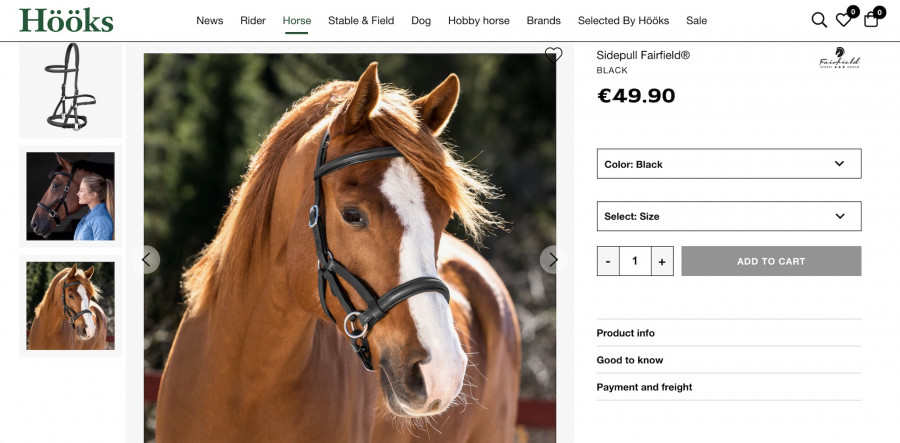Open the Stable & Field menu
This screenshot has width=900, height=443.
pyautogui.click(x=361, y=21)
